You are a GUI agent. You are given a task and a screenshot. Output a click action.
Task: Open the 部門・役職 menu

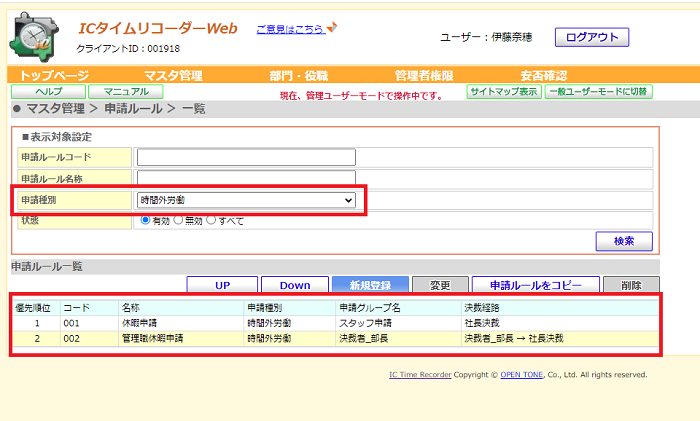click(299, 75)
